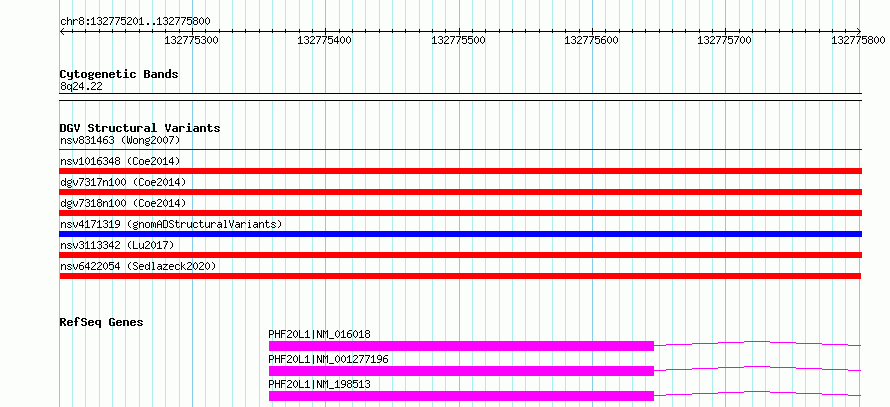
Task: Click the DGV Structural Variants track title
Action: [x=140, y=128]
